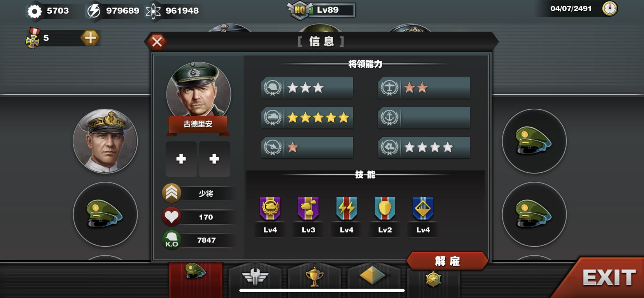Close the 信息 info panel
Image resolution: width=644 pixels, height=298 pixels.
(x=157, y=42)
